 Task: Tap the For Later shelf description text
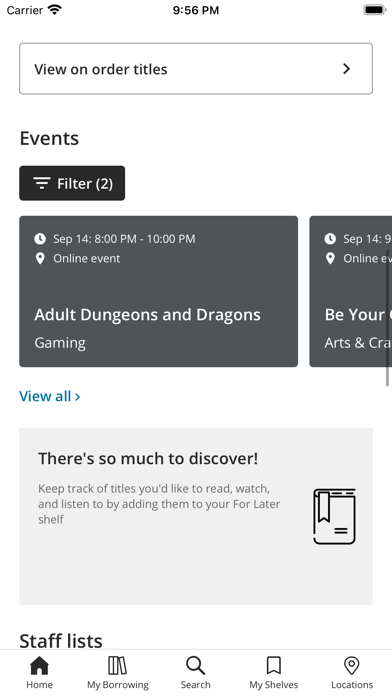pos(159,504)
